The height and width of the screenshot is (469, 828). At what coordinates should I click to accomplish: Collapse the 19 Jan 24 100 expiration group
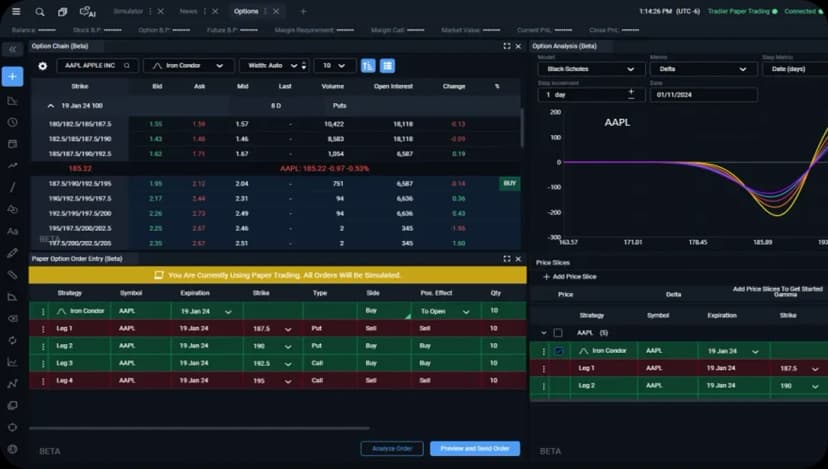[x=51, y=106]
